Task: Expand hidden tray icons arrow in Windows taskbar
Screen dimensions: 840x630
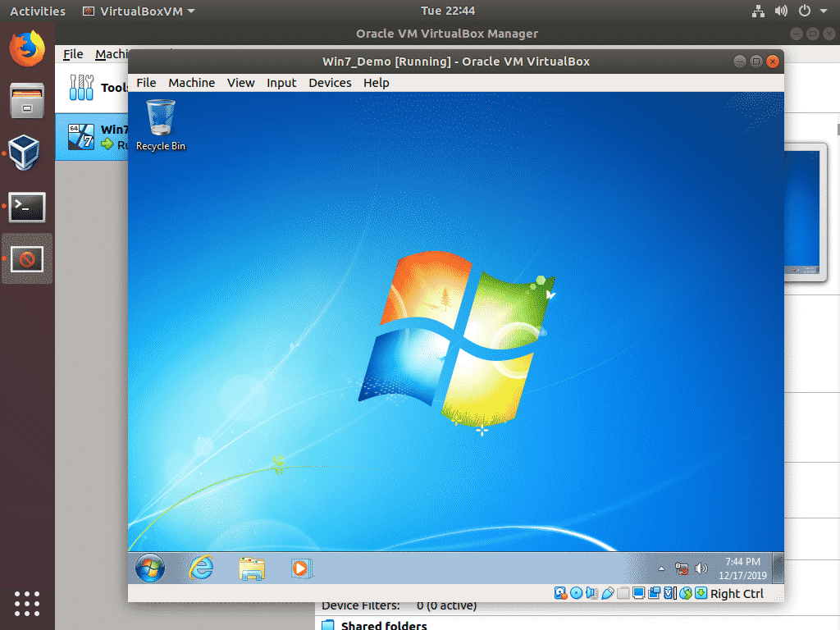Action: (662, 568)
